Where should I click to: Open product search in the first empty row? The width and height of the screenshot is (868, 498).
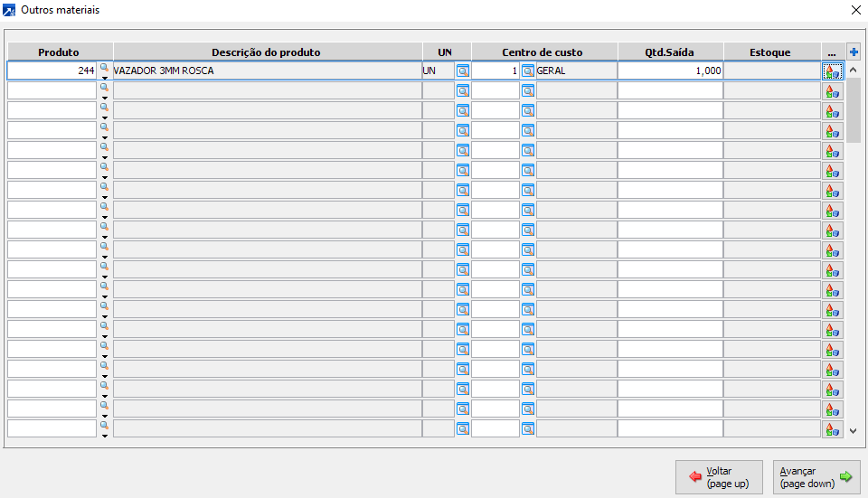point(104,88)
